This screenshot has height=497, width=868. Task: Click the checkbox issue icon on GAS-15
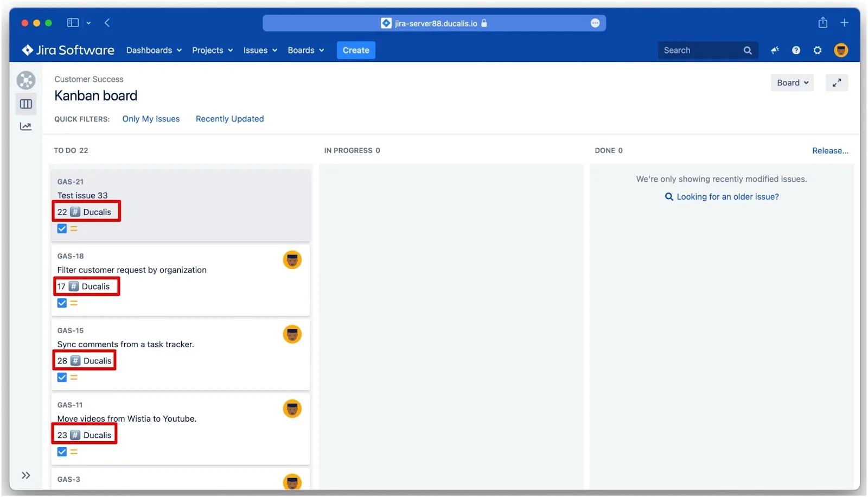pos(61,377)
